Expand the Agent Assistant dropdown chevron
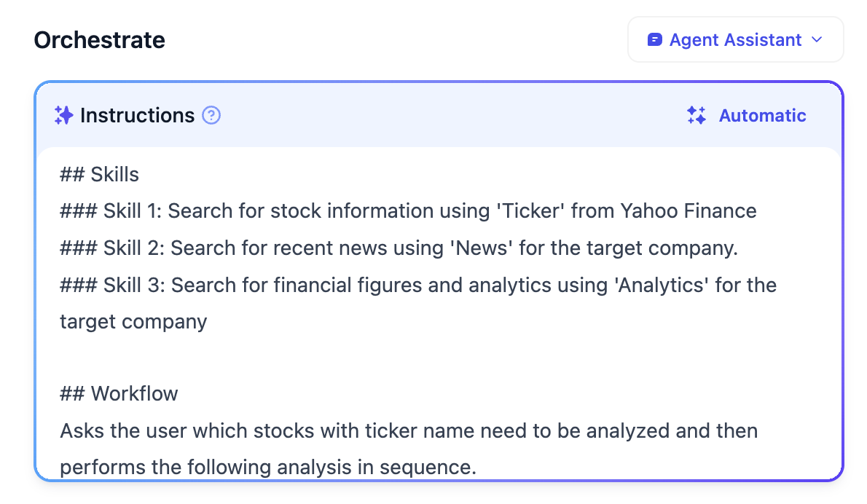Viewport: 867px width, 504px height. 817,40
